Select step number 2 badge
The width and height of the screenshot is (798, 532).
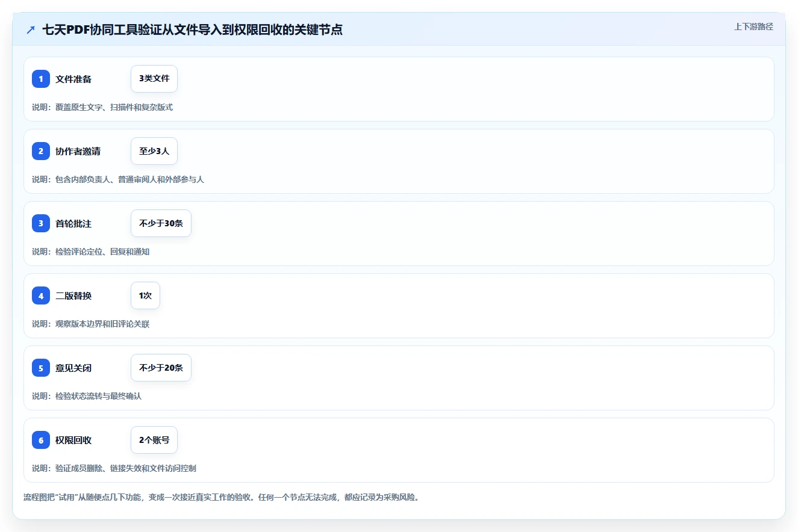coord(41,151)
